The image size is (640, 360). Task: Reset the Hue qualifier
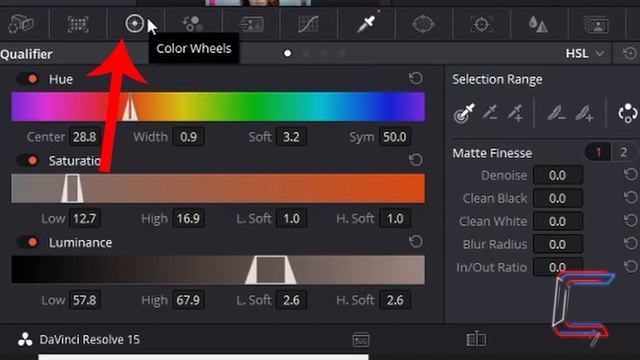[x=416, y=78]
